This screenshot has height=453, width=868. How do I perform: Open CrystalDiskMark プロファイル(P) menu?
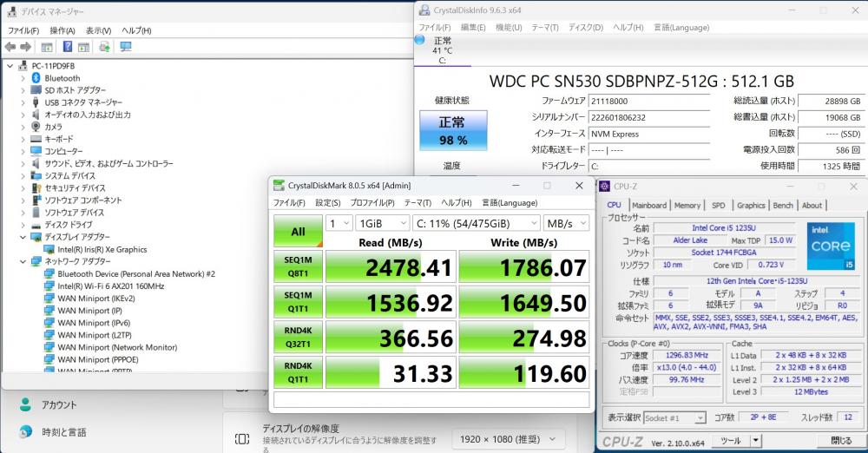(x=372, y=203)
